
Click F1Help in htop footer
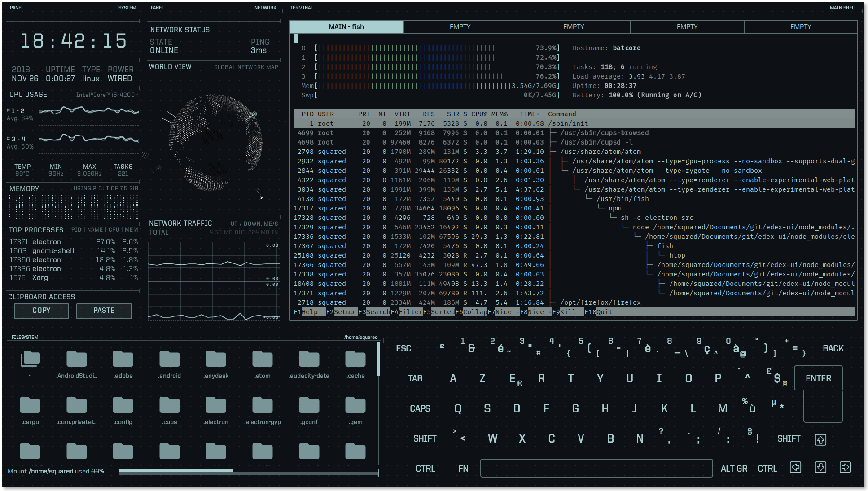click(309, 312)
